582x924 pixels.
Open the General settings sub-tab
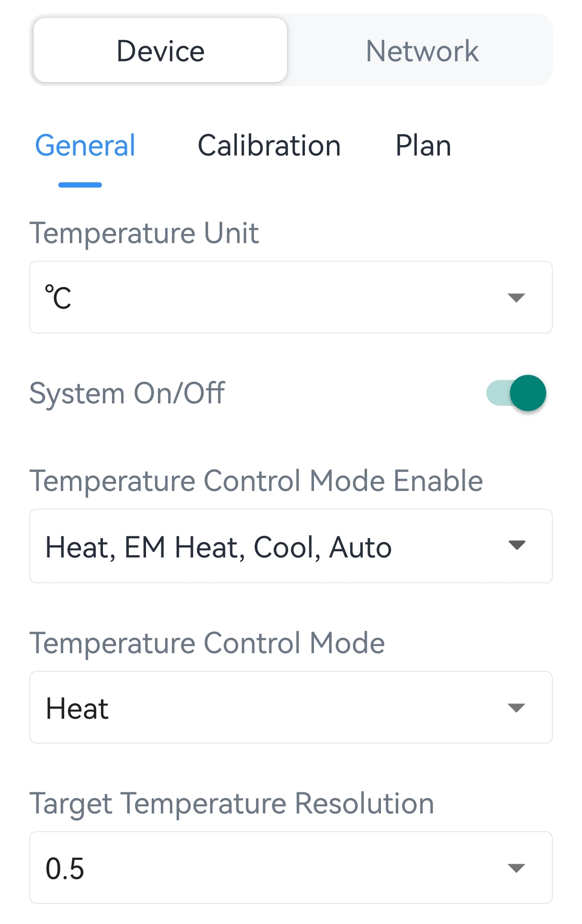[x=85, y=145]
